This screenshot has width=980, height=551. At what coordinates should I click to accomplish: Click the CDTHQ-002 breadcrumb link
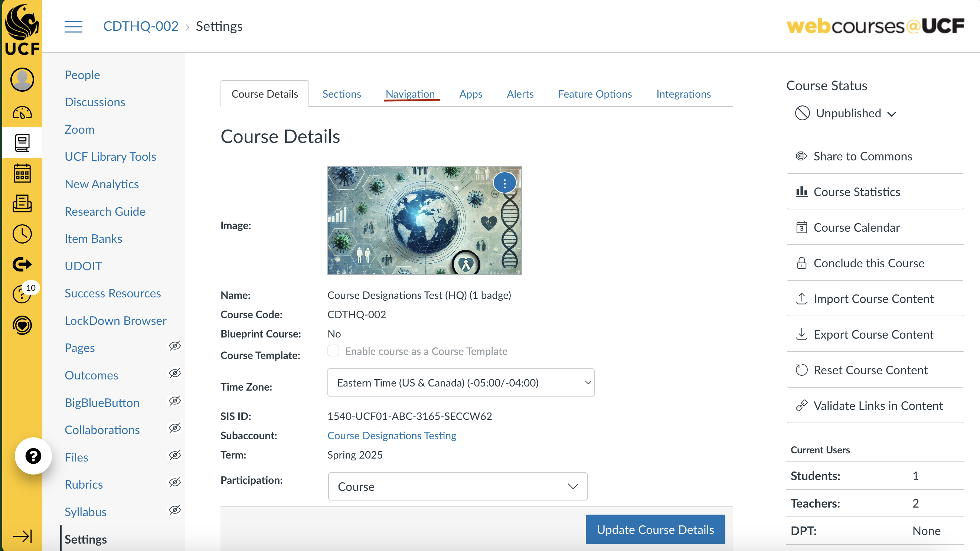tap(141, 26)
